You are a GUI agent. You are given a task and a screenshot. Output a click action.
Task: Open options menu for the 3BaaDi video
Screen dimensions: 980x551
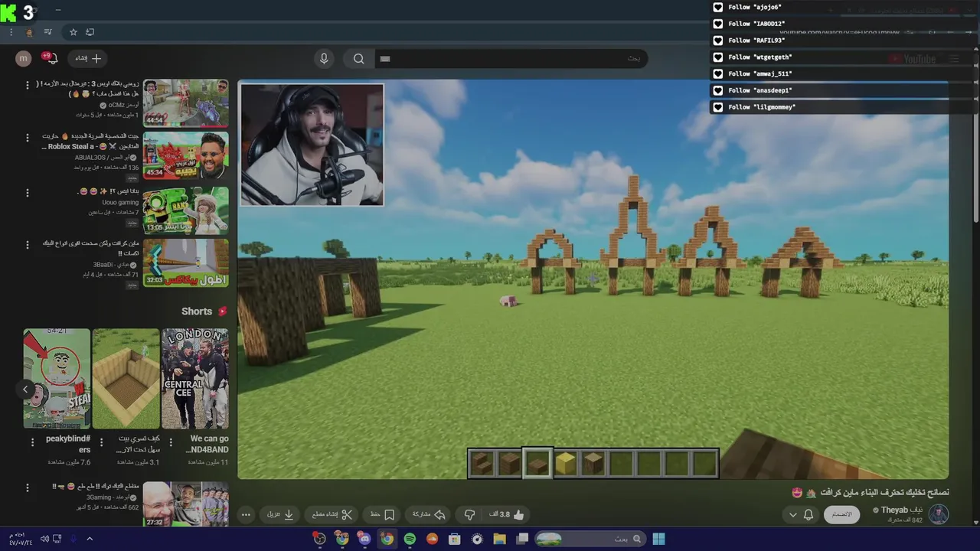tap(28, 244)
